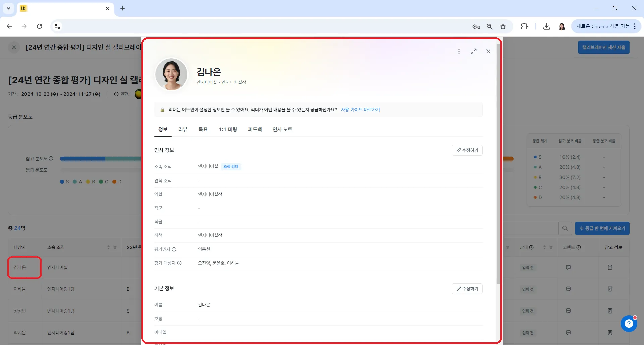Open the reference info icon in 정정민 row
The image size is (644, 345).
coord(610,311)
